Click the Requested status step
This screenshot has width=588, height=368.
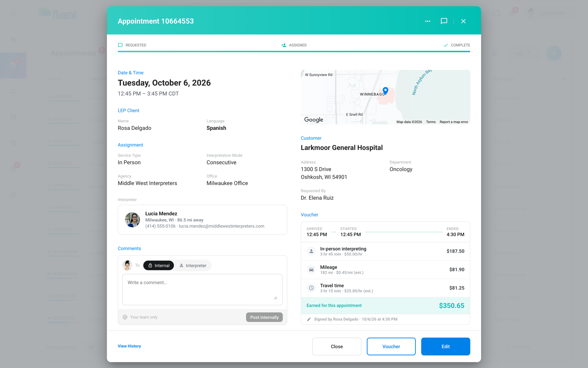(132, 45)
